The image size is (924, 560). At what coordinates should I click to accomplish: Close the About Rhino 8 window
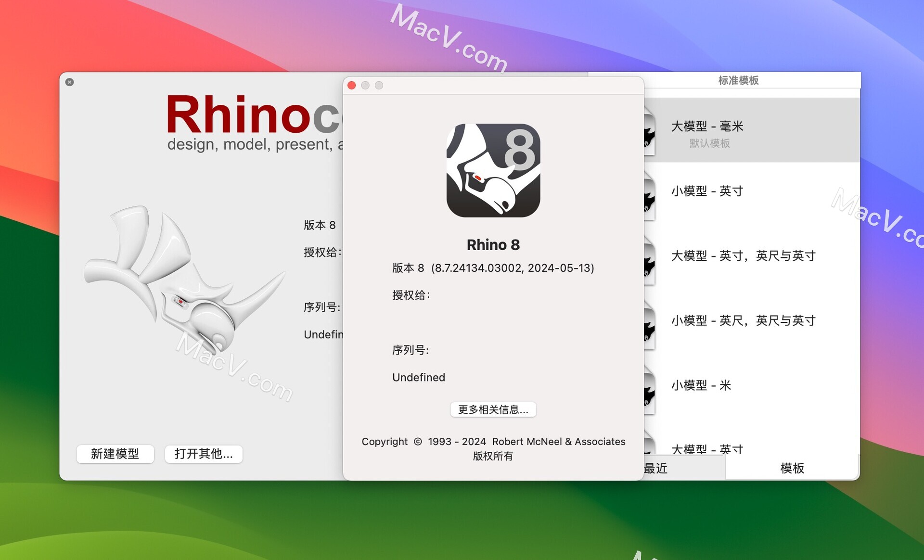click(352, 86)
